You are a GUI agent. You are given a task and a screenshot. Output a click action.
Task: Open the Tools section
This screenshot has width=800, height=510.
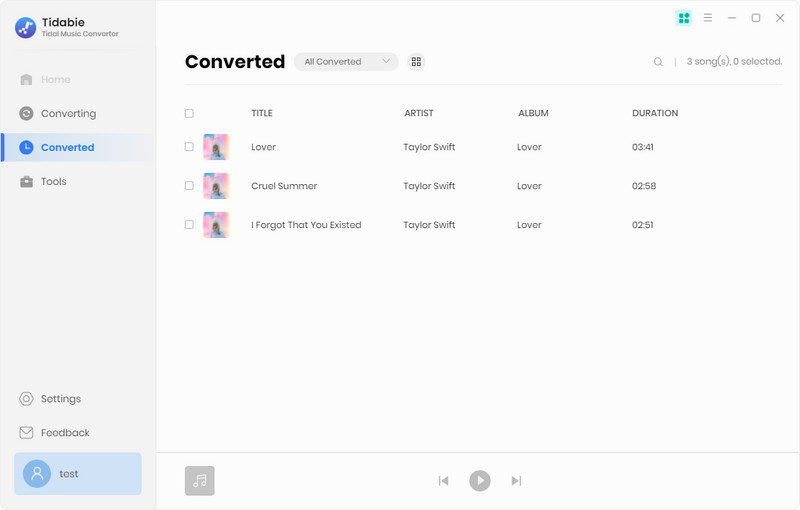pos(43,182)
